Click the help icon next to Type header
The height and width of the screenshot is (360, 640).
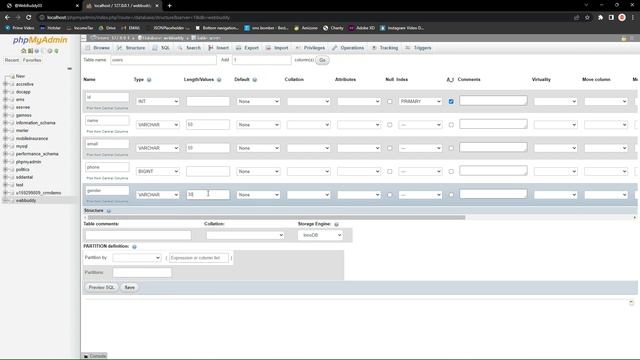[x=149, y=80]
